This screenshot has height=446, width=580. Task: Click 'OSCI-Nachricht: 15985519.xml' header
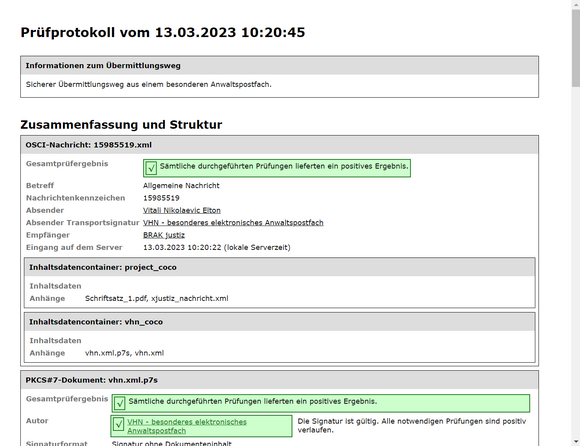coord(280,145)
